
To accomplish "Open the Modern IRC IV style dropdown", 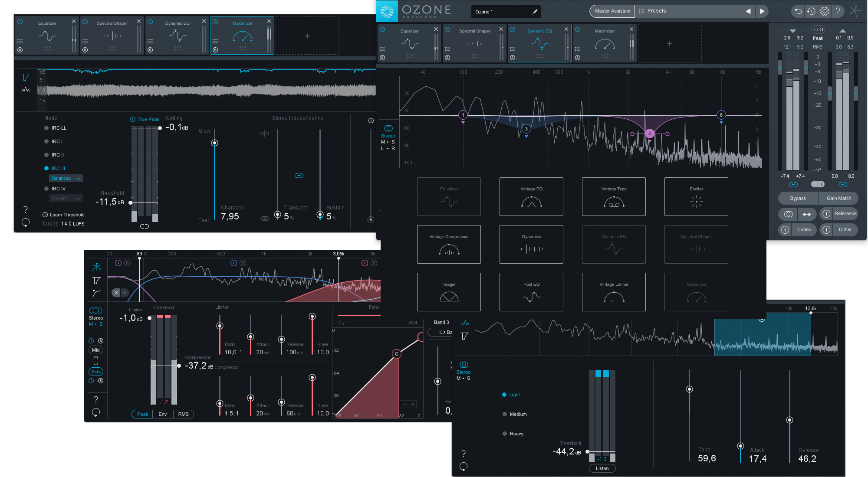I will pyautogui.click(x=66, y=198).
